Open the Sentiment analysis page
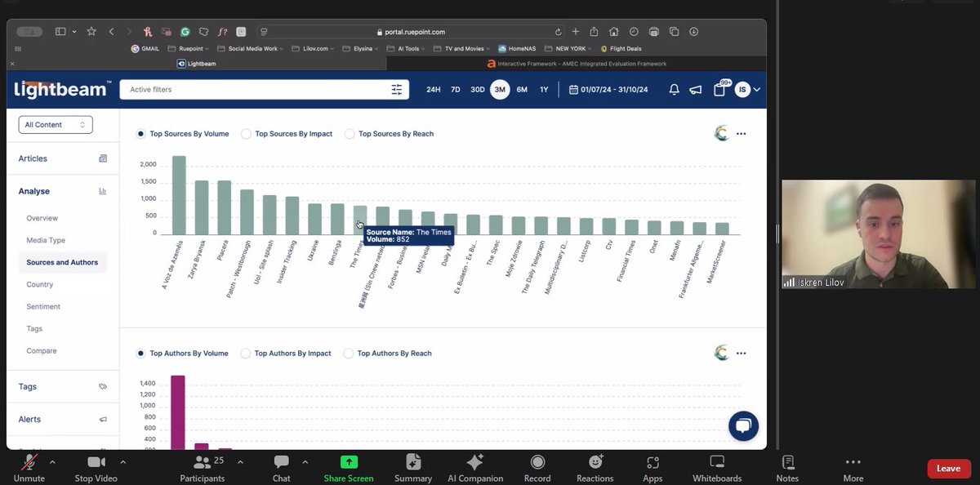The height and width of the screenshot is (485, 980). pyautogui.click(x=43, y=307)
